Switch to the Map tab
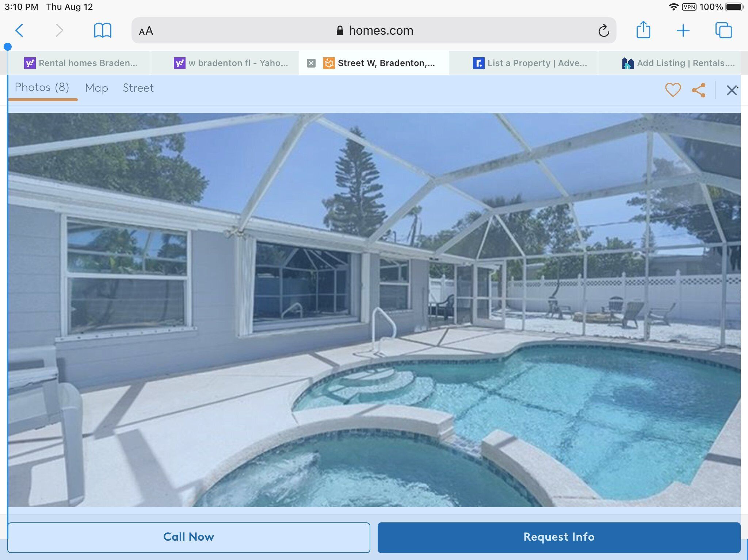The height and width of the screenshot is (560, 748). pos(96,88)
